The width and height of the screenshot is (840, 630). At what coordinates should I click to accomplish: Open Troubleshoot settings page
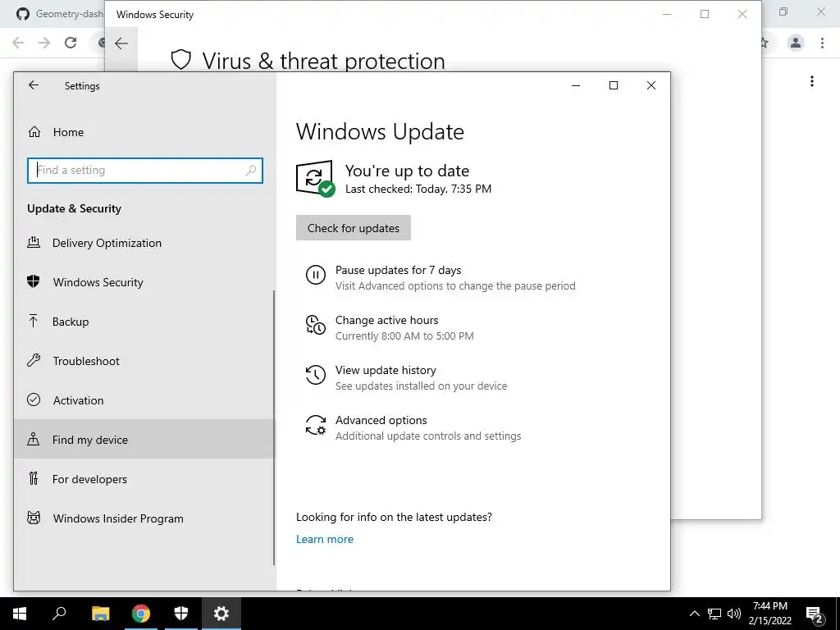click(x=144, y=361)
